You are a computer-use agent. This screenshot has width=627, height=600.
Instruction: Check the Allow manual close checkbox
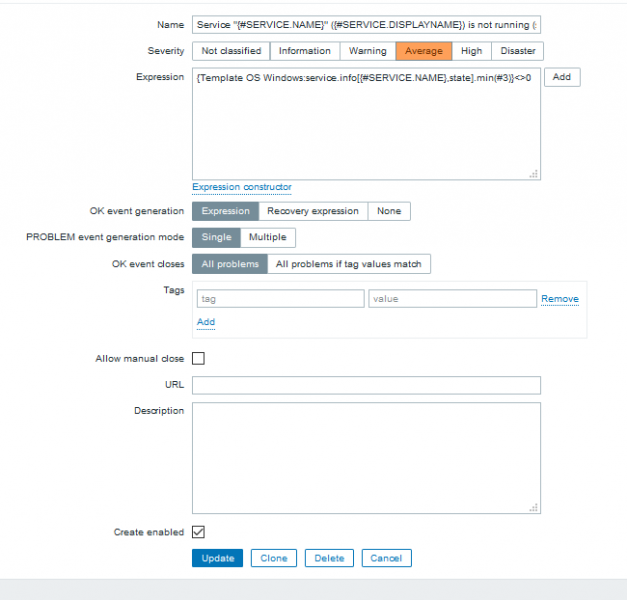coord(198,358)
